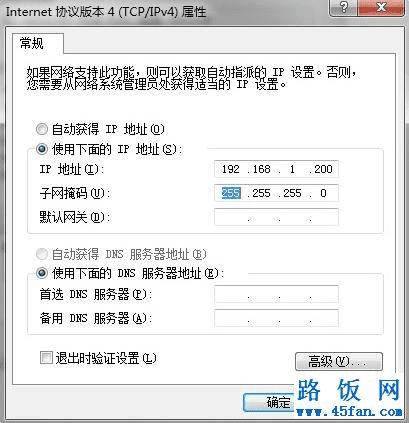
Task: Close the TCP/IPv4 properties dialog
Action: (381, 7)
